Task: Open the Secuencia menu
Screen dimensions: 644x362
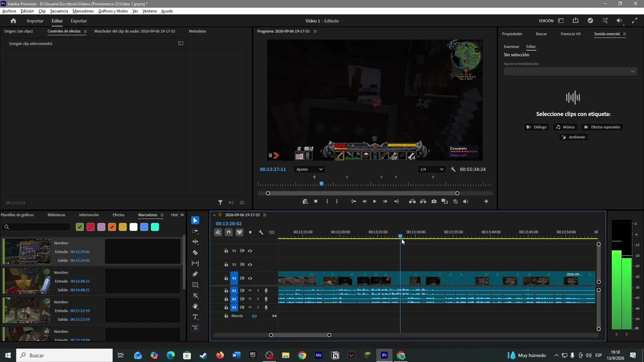Action: click(59, 11)
